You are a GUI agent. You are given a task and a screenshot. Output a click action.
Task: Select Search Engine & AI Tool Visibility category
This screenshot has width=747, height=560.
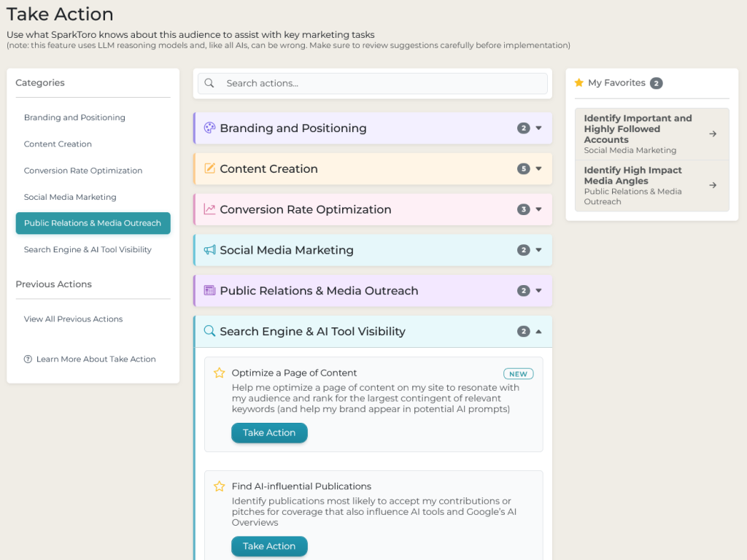tap(88, 249)
